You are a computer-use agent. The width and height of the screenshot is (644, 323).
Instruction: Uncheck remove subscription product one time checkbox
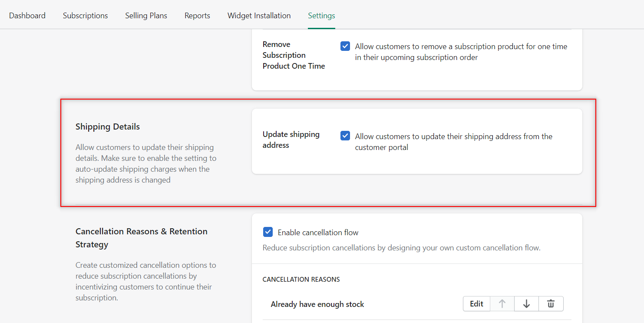click(345, 46)
